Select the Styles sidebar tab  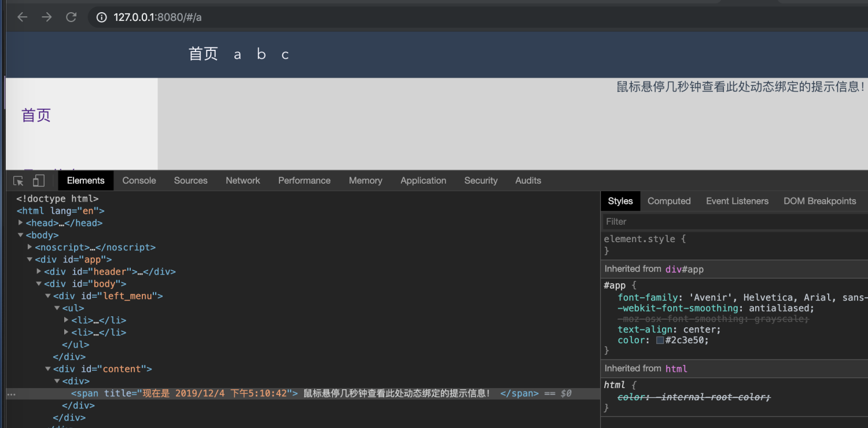point(620,201)
